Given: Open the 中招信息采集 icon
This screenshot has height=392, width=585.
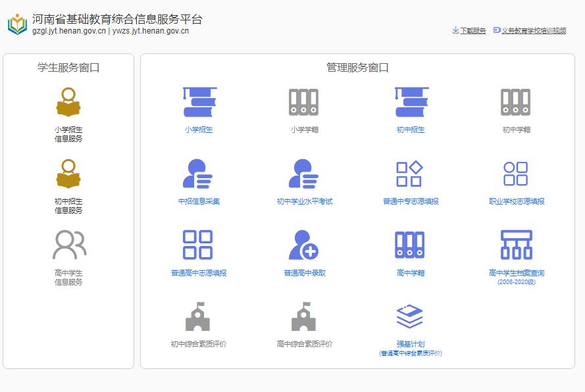Looking at the screenshot, I should pyautogui.click(x=199, y=174).
